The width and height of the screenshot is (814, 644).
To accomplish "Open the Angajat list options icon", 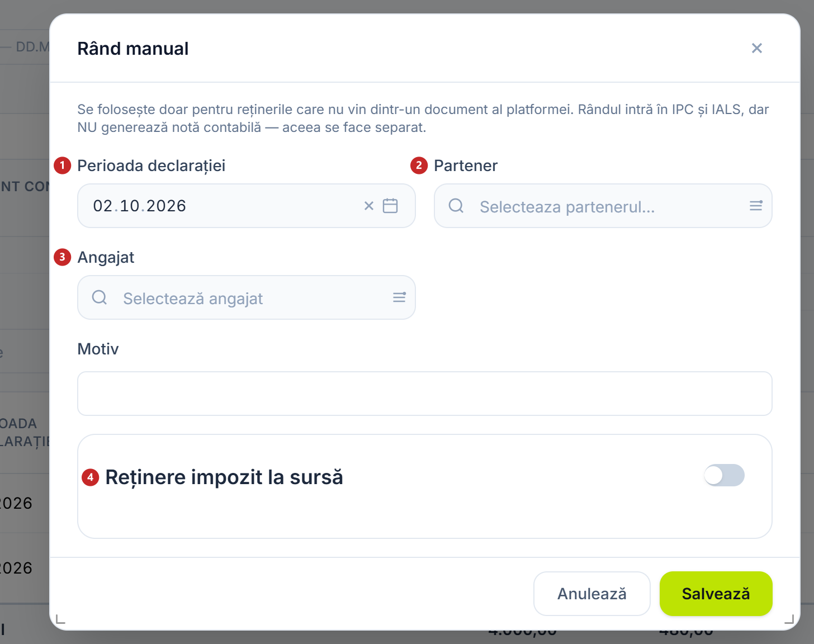I will point(399,297).
